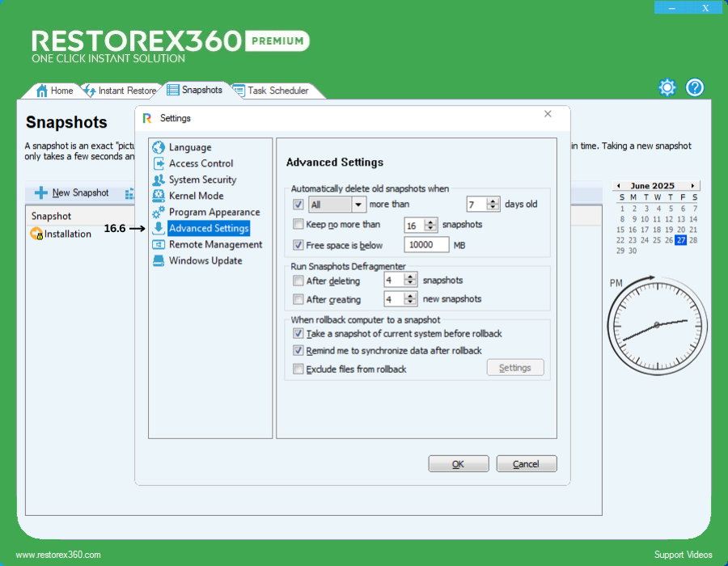Open the help question mark icon
The width and height of the screenshot is (728, 566).
(695, 87)
